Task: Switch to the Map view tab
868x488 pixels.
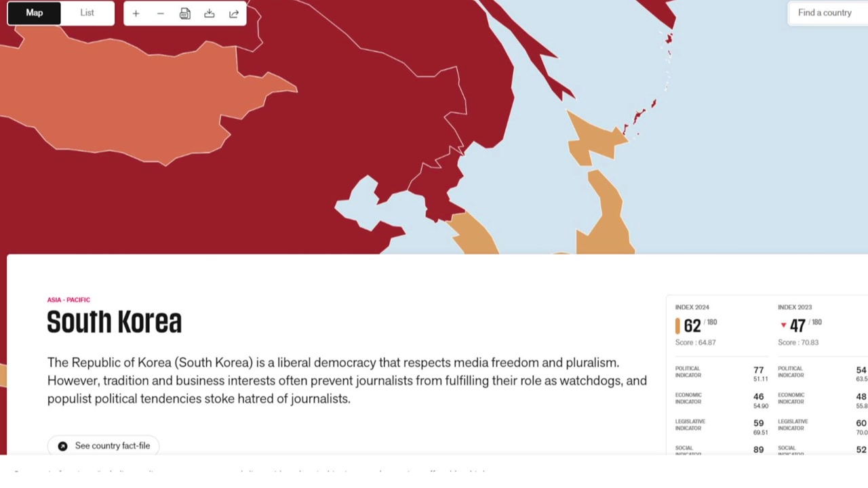Action: point(34,13)
